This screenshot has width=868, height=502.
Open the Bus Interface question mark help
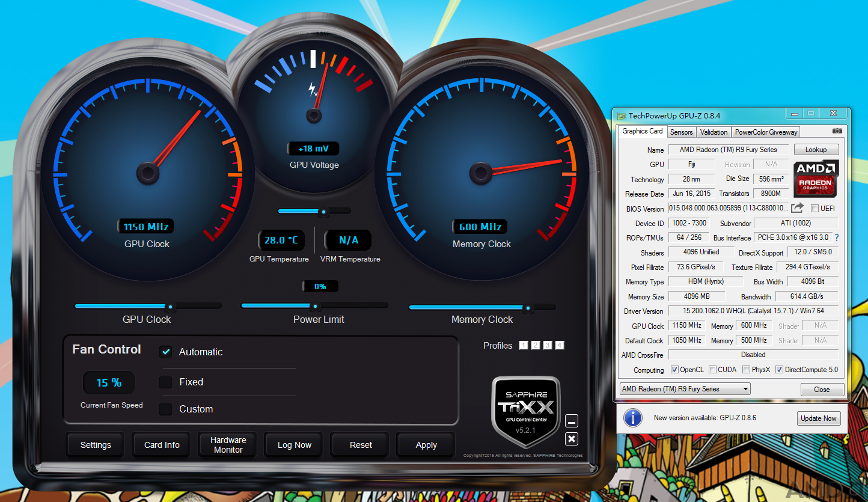[836, 237]
